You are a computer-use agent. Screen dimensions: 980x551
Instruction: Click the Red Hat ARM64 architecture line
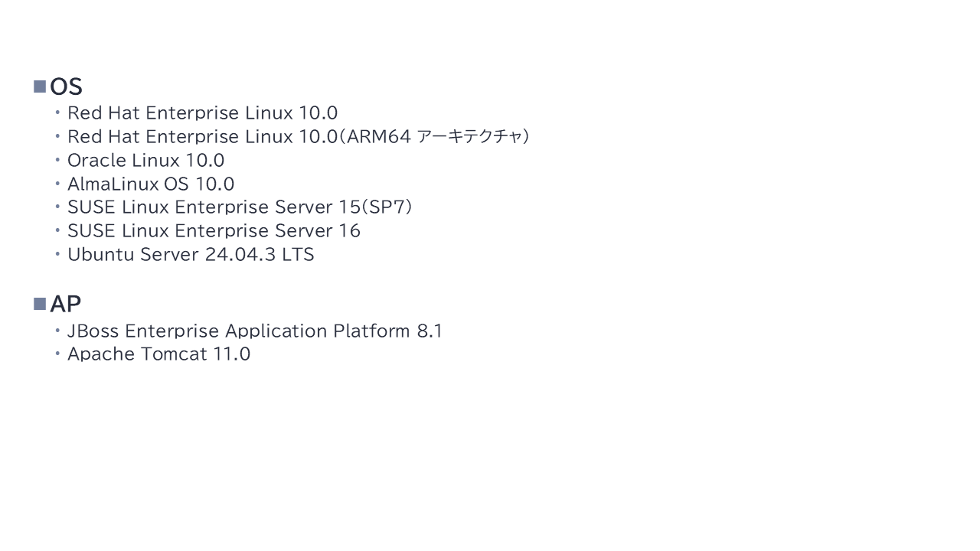[x=298, y=137]
